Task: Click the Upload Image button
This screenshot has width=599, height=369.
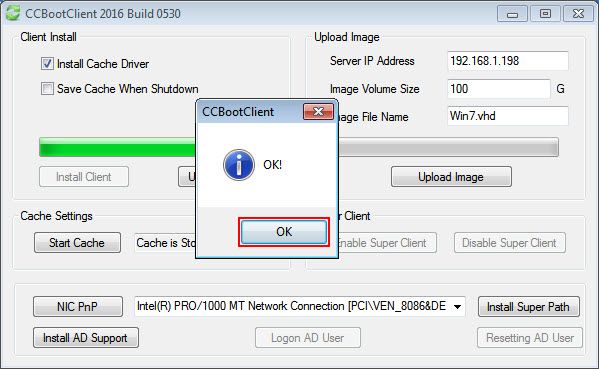Action: pyautogui.click(x=451, y=177)
